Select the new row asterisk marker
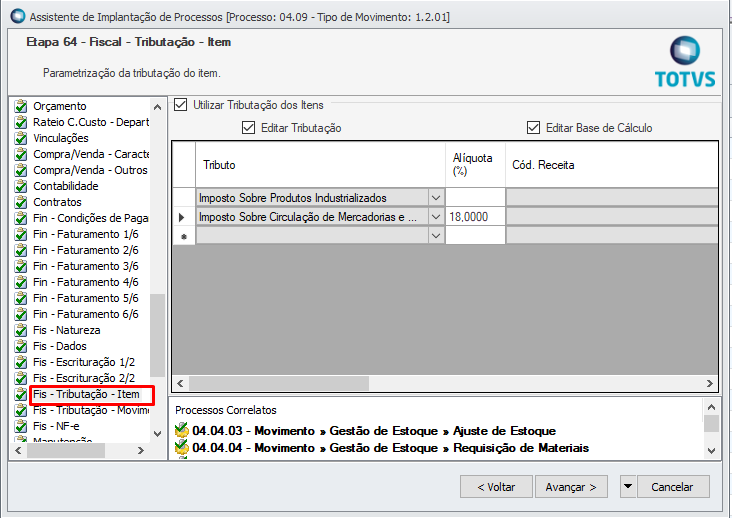Image resolution: width=732 pixels, height=518 pixels. click(183, 236)
